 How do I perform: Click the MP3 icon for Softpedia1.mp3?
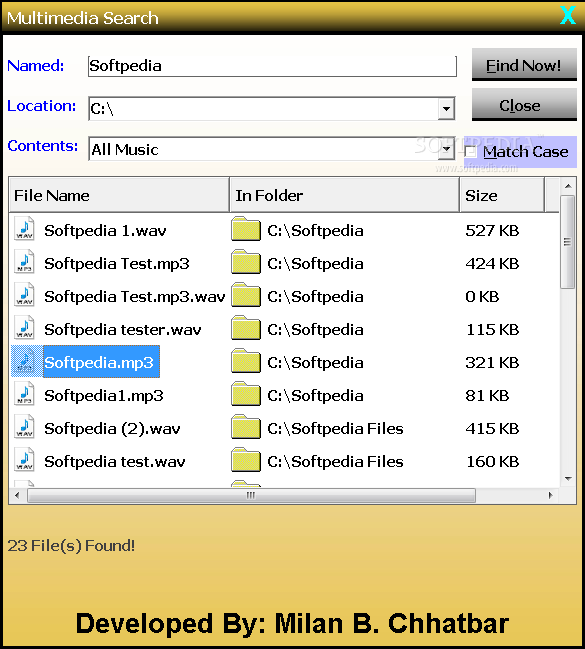[x=24, y=394]
